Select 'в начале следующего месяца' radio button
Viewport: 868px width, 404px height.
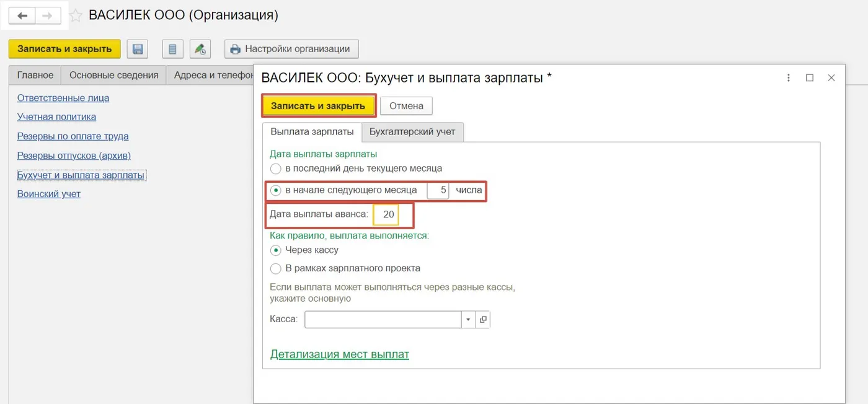pos(276,190)
